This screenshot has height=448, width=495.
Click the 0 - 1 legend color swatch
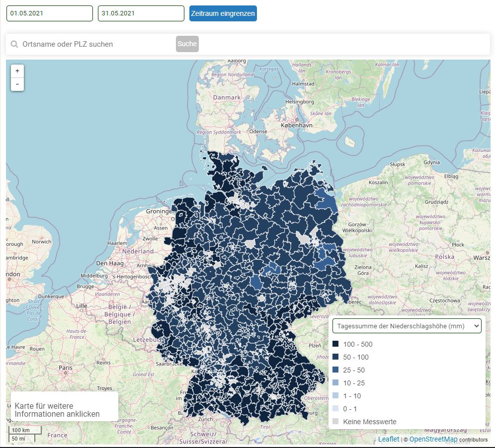335,409
